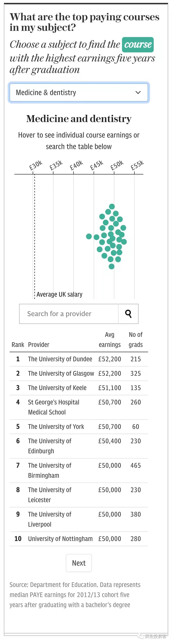Click the dropdown chevron arrow
172x644 pixels.
click(x=138, y=92)
